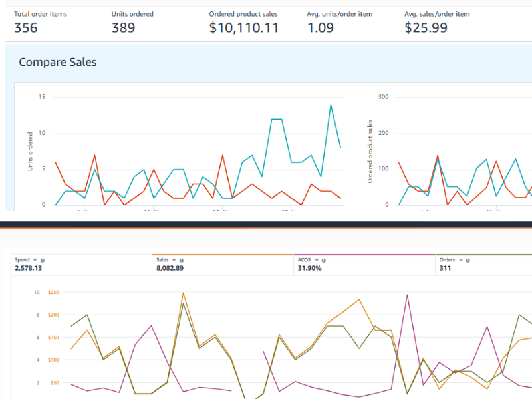This screenshot has width=532, height=399.
Task: Select the Avg. units/order item value 1.09
Action: click(x=321, y=27)
